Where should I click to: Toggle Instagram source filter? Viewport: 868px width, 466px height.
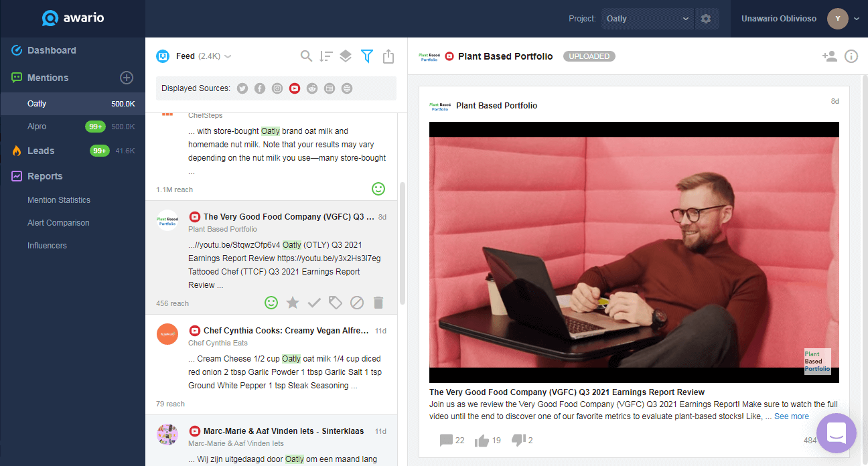(x=277, y=88)
